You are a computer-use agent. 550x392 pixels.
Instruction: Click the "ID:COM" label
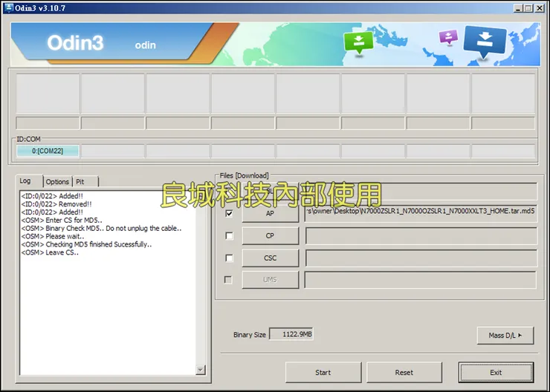pos(28,139)
